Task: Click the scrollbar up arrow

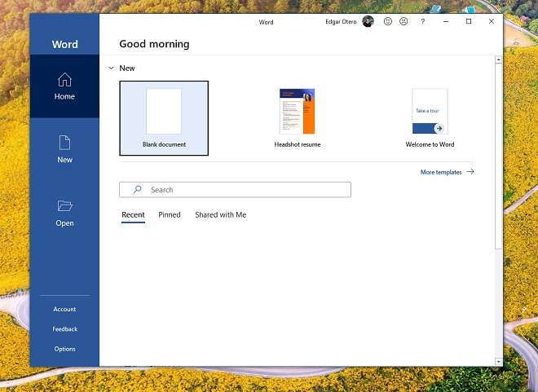Action: (x=499, y=59)
